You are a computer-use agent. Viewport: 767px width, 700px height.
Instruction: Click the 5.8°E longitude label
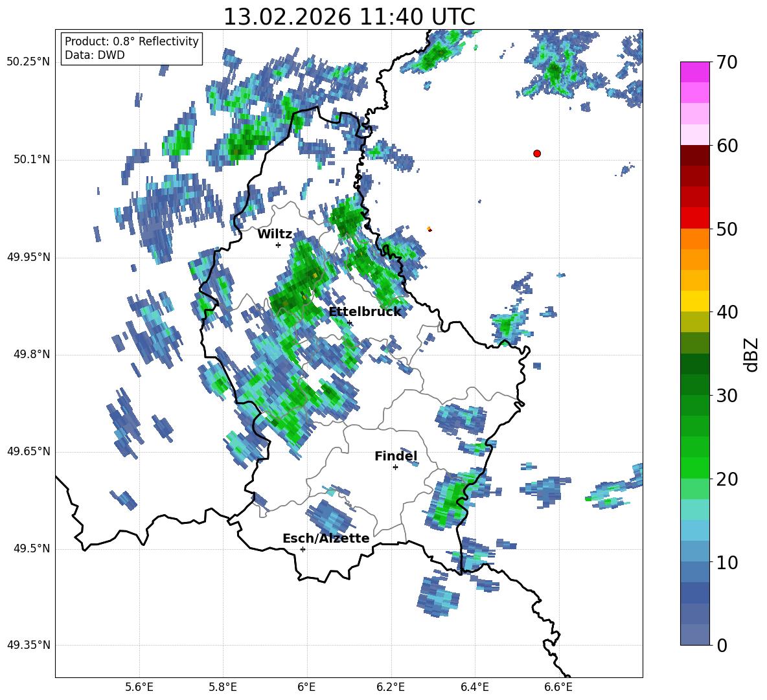coord(223,687)
